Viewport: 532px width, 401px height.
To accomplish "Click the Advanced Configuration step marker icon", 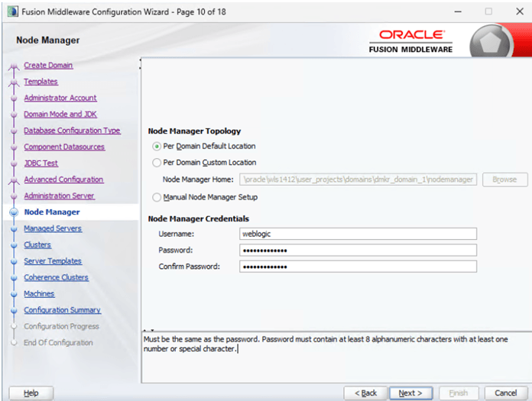I will click(14, 180).
